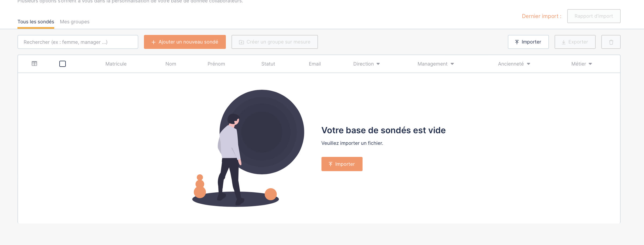This screenshot has width=644, height=245.
Task: Click the table column layout icon
Action: 34,64
